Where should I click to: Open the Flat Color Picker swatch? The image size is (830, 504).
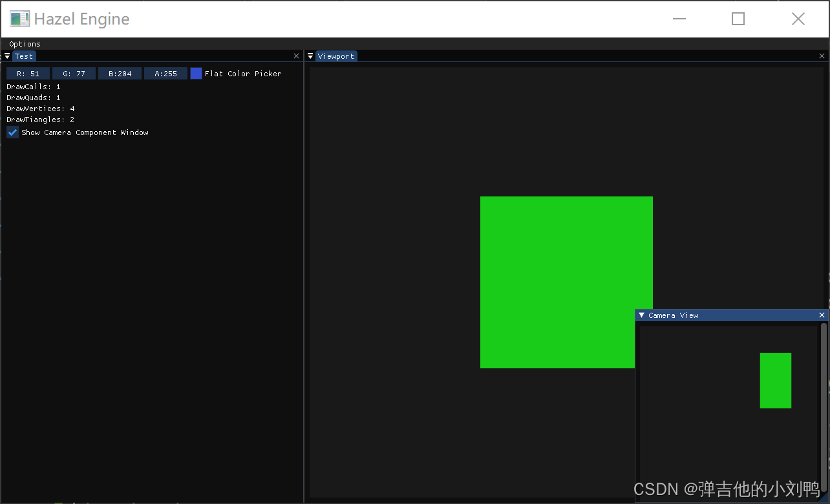click(x=196, y=74)
